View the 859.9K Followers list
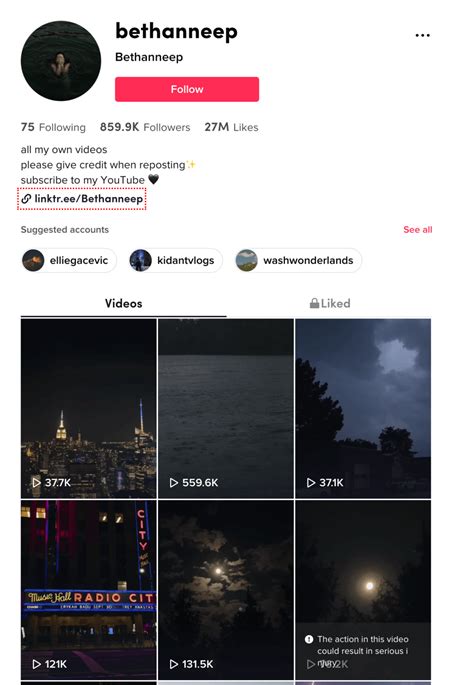Image resolution: width=474 pixels, height=685 pixels. click(x=145, y=127)
